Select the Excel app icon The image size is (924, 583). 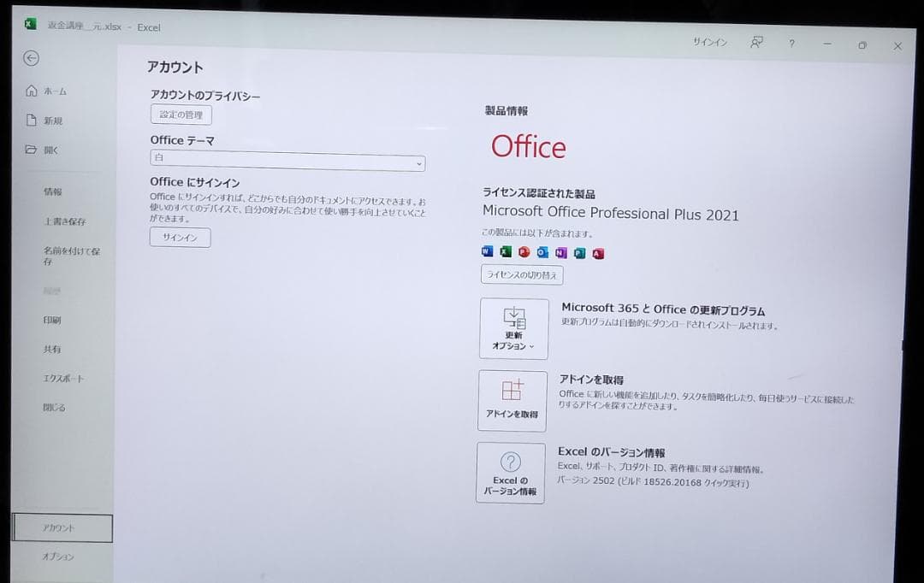point(506,251)
